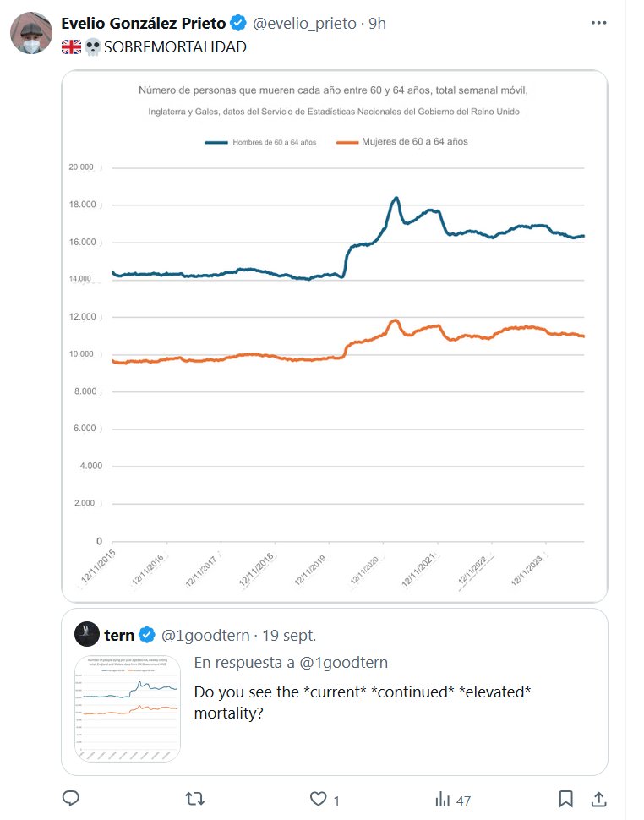Click the reply speech bubble icon

pos(71,799)
